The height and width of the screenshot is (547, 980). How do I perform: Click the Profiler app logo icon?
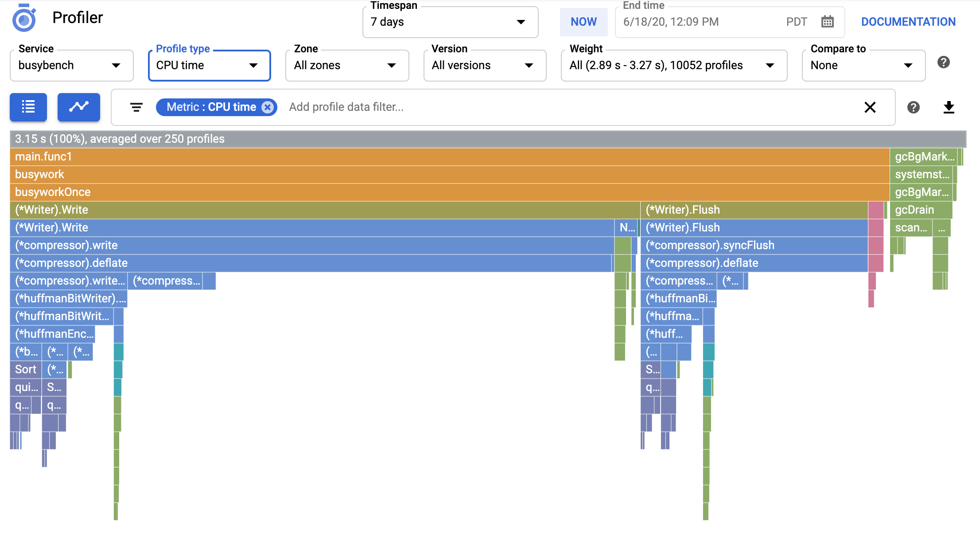pos(24,20)
